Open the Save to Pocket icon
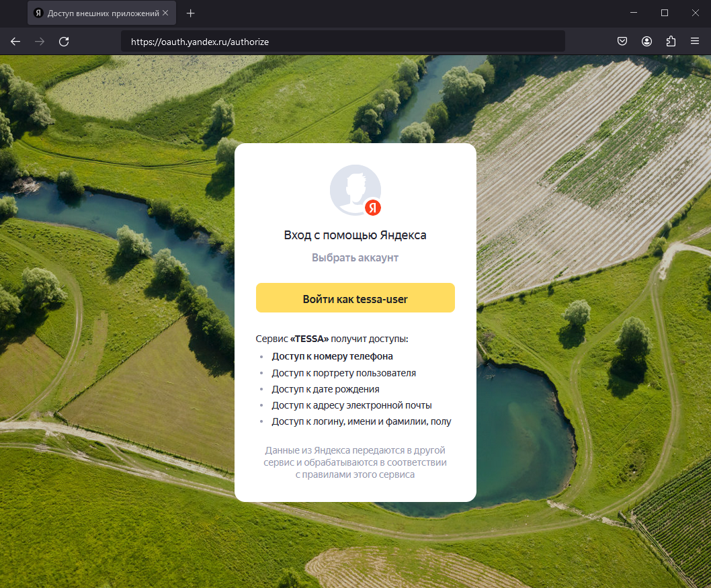Viewport: 711px width, 588px height. coord(622,42)
